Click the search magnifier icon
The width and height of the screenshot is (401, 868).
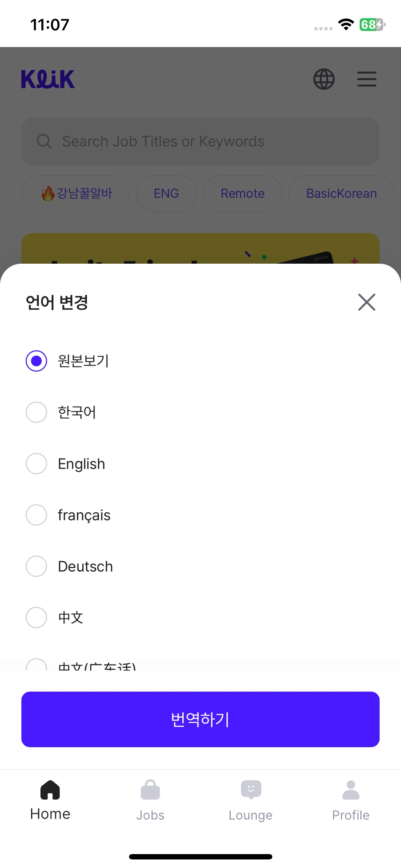[44, 141]
